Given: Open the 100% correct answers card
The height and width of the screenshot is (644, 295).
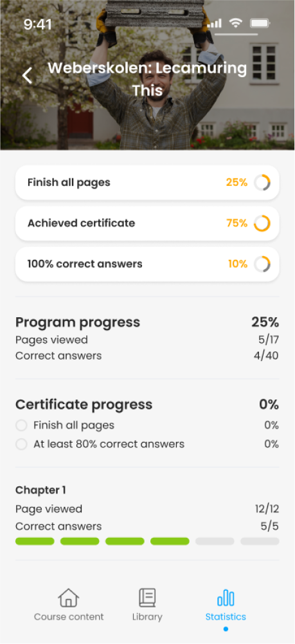Looking at the screenshot, I should tap(147, 264).
